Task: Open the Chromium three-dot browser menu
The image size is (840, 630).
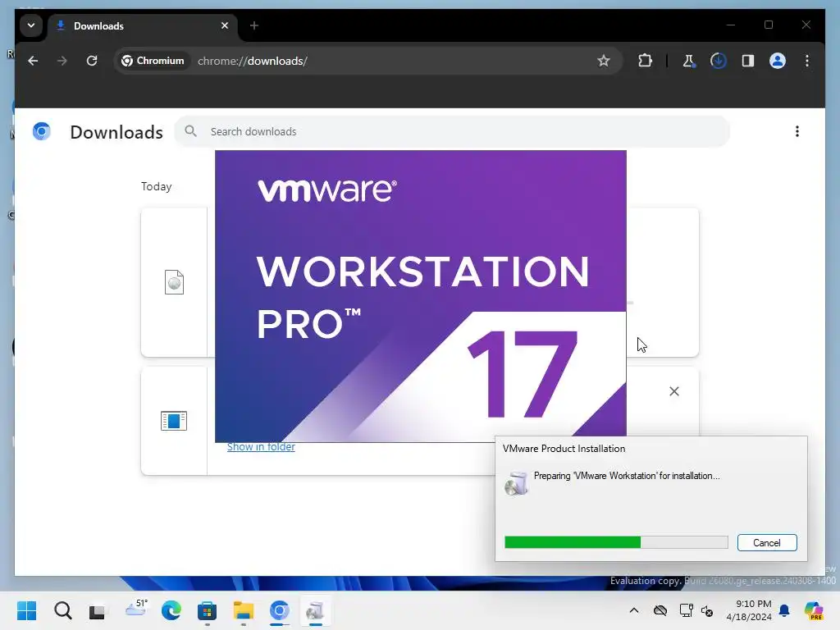Action: click(x=807, y=61)
